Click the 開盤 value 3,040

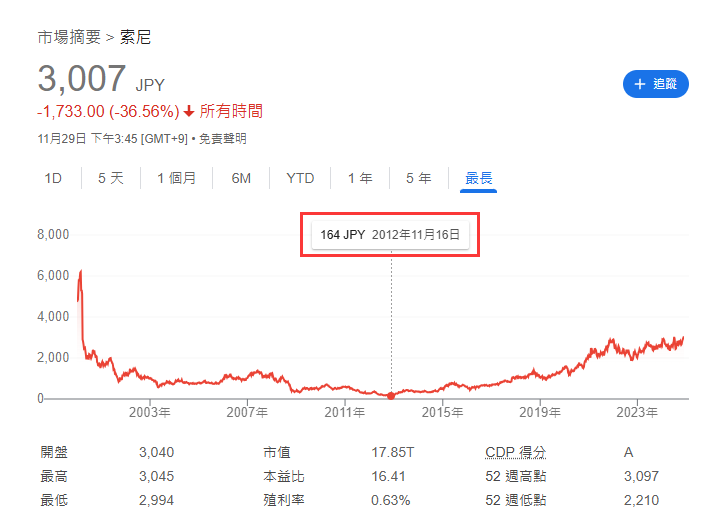coord(156,452)
